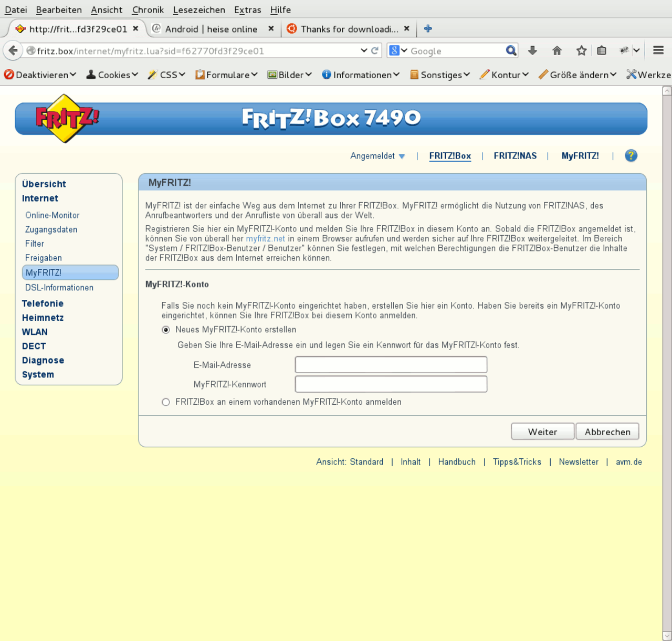
Task: Open the Chronik menu
Action: 148,9
